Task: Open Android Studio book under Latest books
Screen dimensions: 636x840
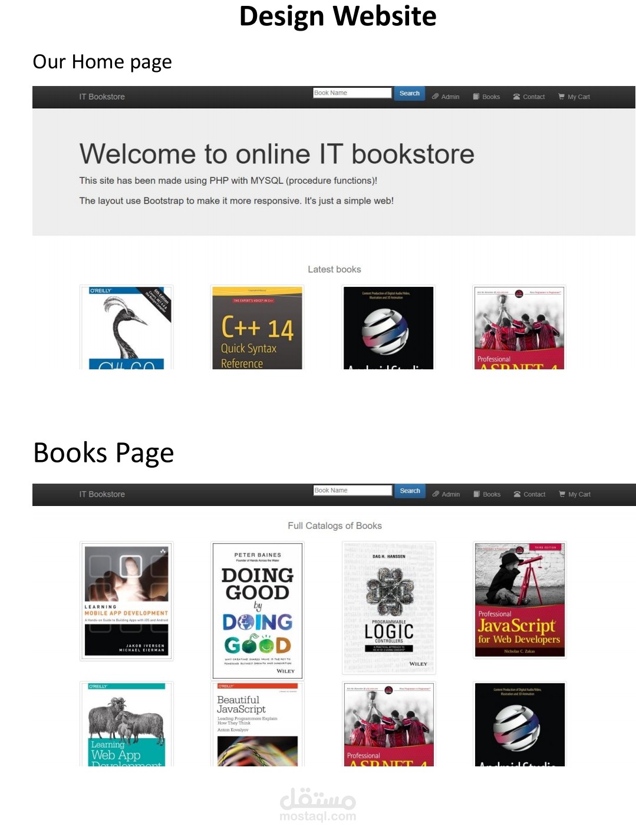Action: (388, 328)
